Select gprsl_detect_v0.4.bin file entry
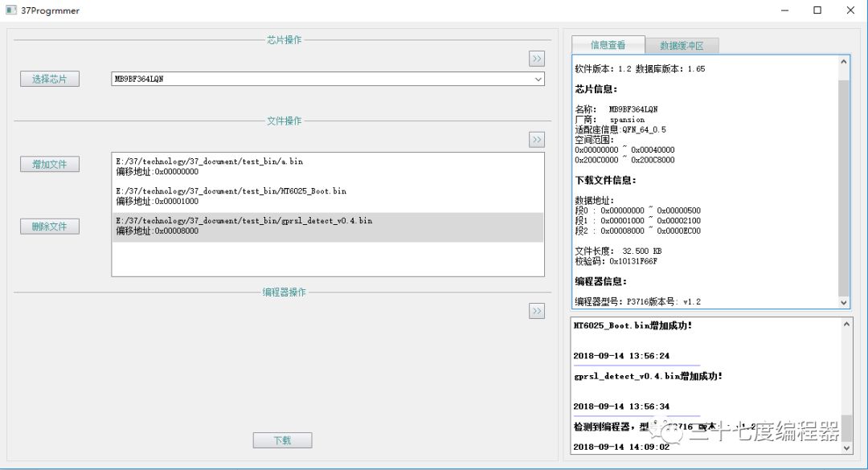The image size is (868, 470). click(x=328, y=227)
